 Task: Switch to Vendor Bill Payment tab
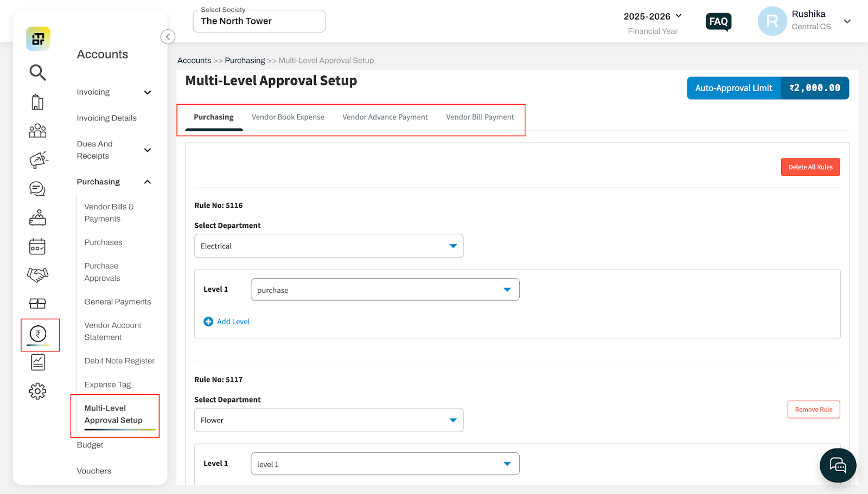pyautogui.click(x=480, y=117)
